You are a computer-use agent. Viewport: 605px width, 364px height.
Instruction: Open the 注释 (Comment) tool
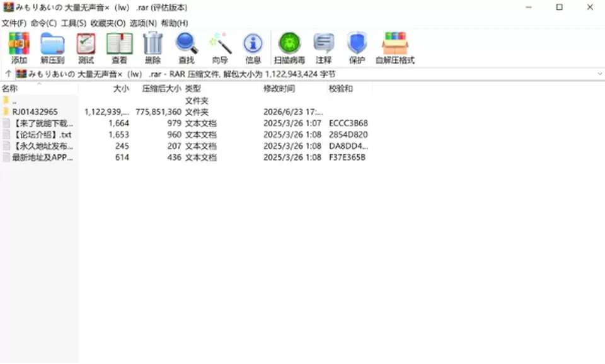click(323, 48)
